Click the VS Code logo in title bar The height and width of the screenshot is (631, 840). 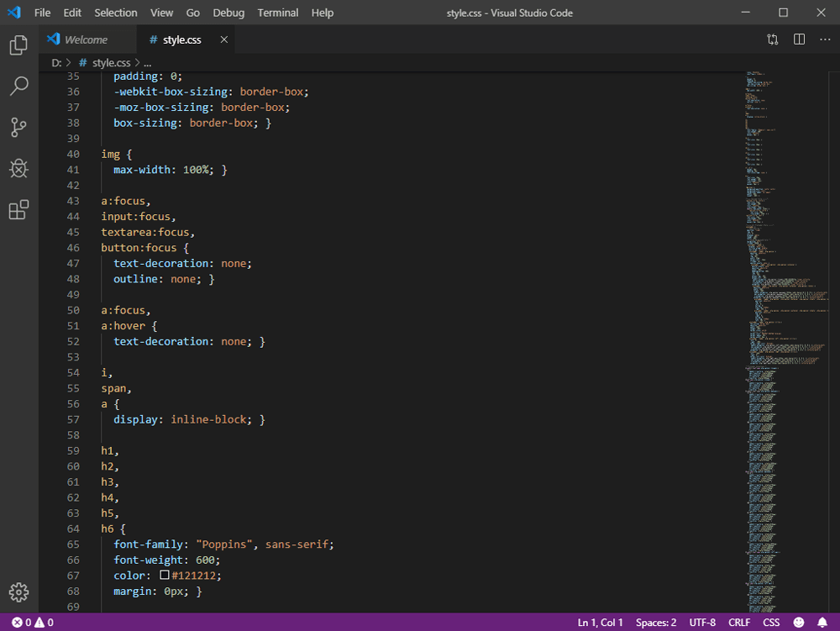tap(14, 13)
